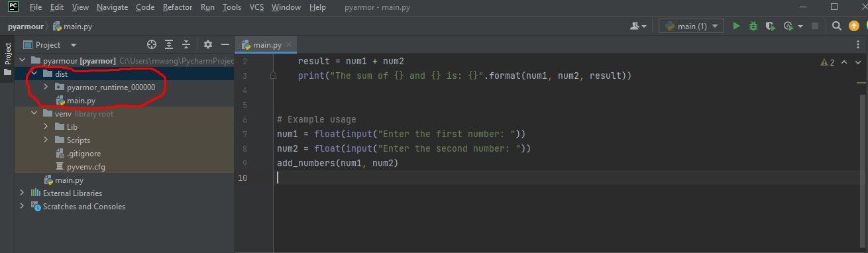This screenshot has width=868, height=253.
Task: Click the '# Example usage' comment line
Action: click(316, 119)
